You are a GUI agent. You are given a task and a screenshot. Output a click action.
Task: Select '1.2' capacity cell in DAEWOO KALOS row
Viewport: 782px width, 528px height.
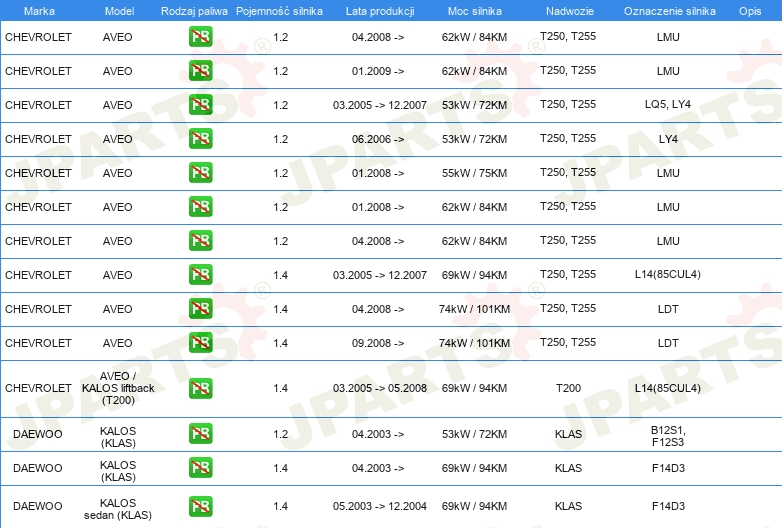(x=281, y=434)
